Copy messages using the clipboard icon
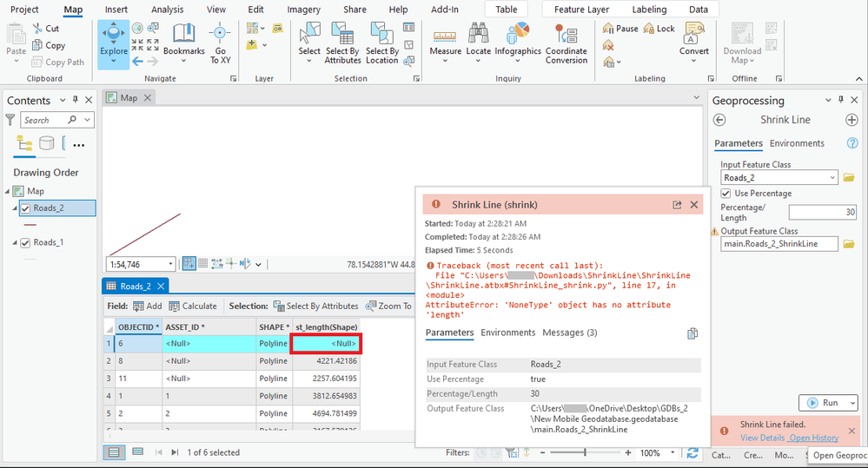868x468 pixels. point(692,333)
